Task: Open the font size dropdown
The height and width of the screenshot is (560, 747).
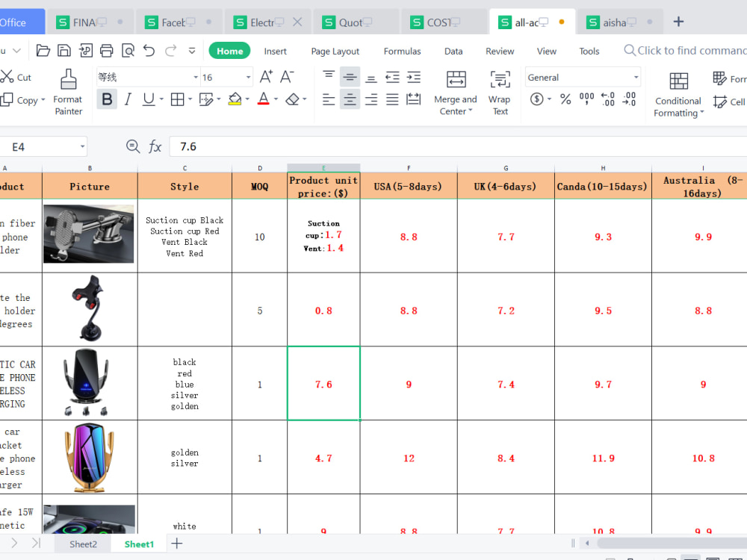Action: tap(248, 77)
